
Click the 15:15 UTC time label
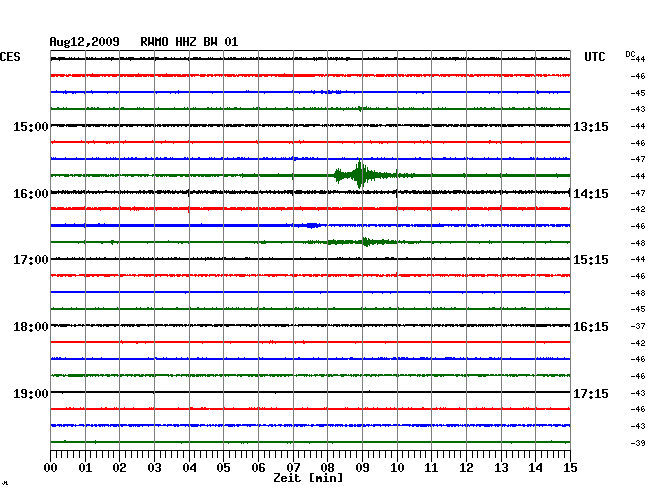[x=591, y=260]
